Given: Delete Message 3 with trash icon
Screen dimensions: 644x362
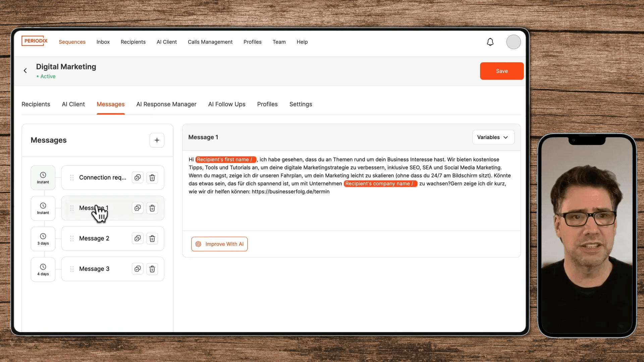Looking at the screenshot, I should (x=152, y=269).
